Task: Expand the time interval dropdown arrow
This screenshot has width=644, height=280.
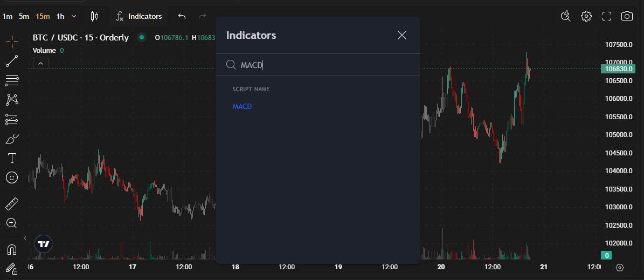Action: 74,16
